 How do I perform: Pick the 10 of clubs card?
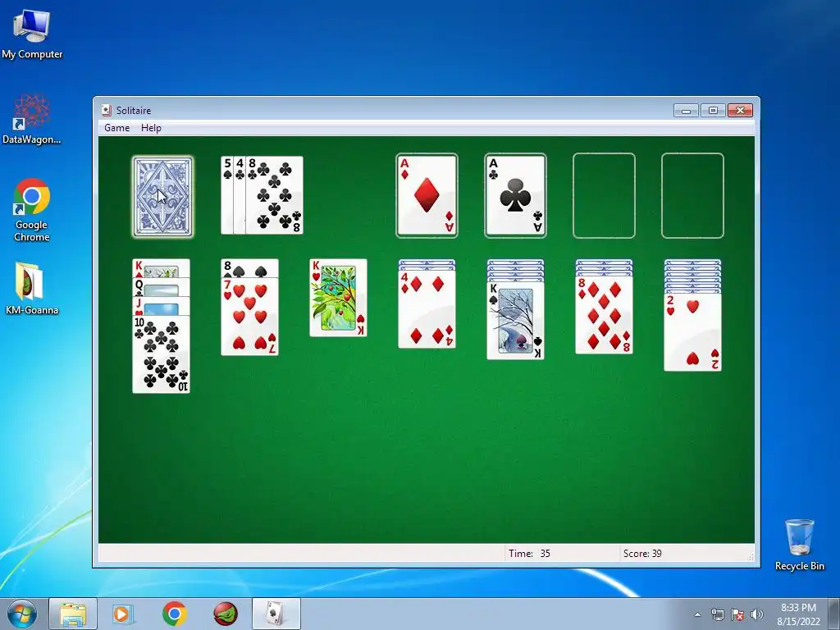pyautogui.click(x=162, y=354)
